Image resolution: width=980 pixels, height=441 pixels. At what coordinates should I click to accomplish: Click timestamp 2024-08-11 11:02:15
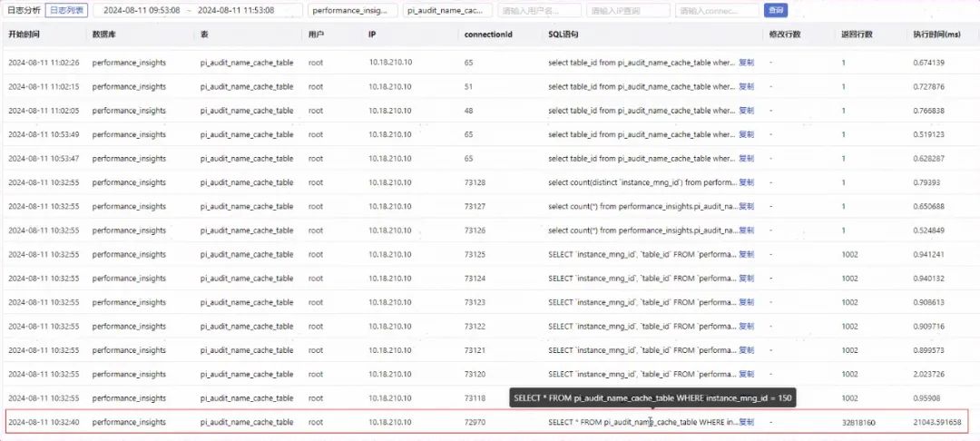44,87
